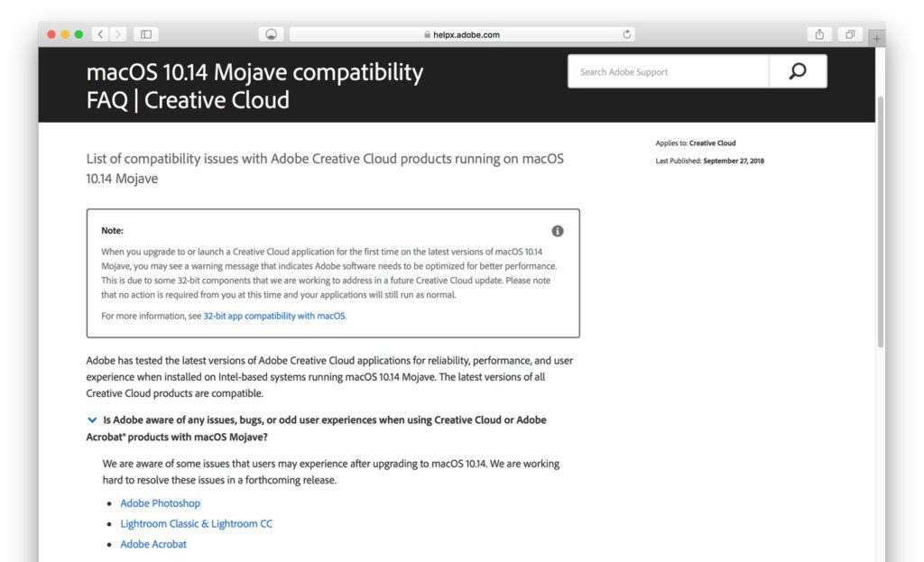Toggle the Safari sidebar button
This screenshot has height=562, width=924.
click(x=145, y=34)
